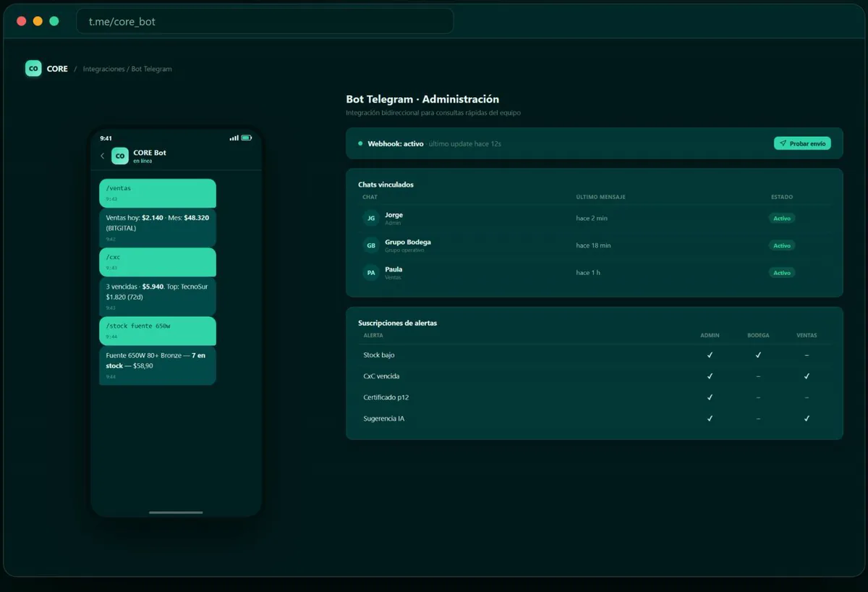868x592 pixels.
Task: Click the 'Webhook: activo' status text
Action: 396,143
